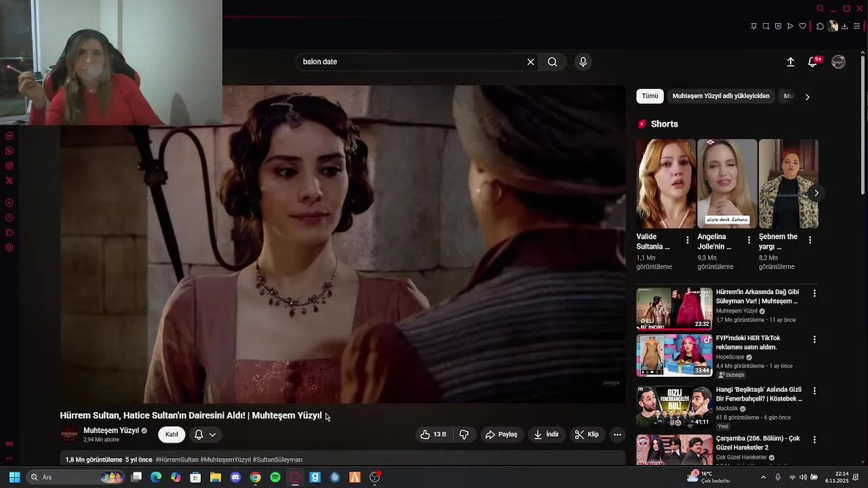Click the main video player frame

point(342,245)
